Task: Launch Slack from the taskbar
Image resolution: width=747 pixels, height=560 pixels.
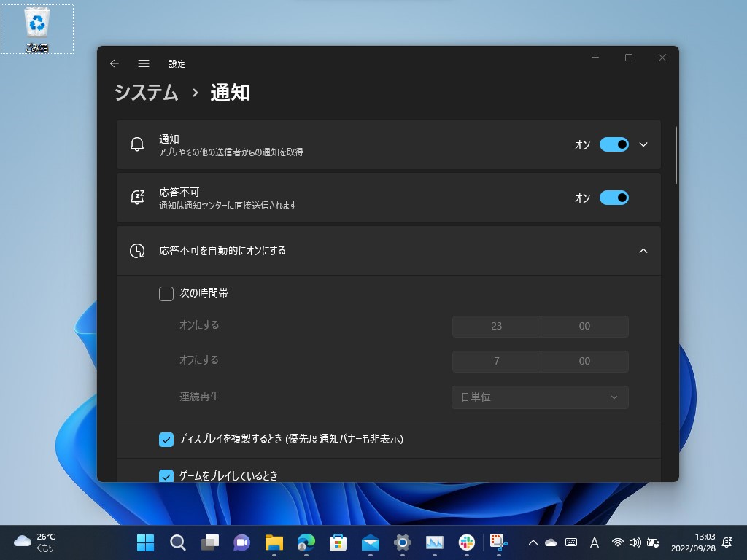Action: point(466,542)
